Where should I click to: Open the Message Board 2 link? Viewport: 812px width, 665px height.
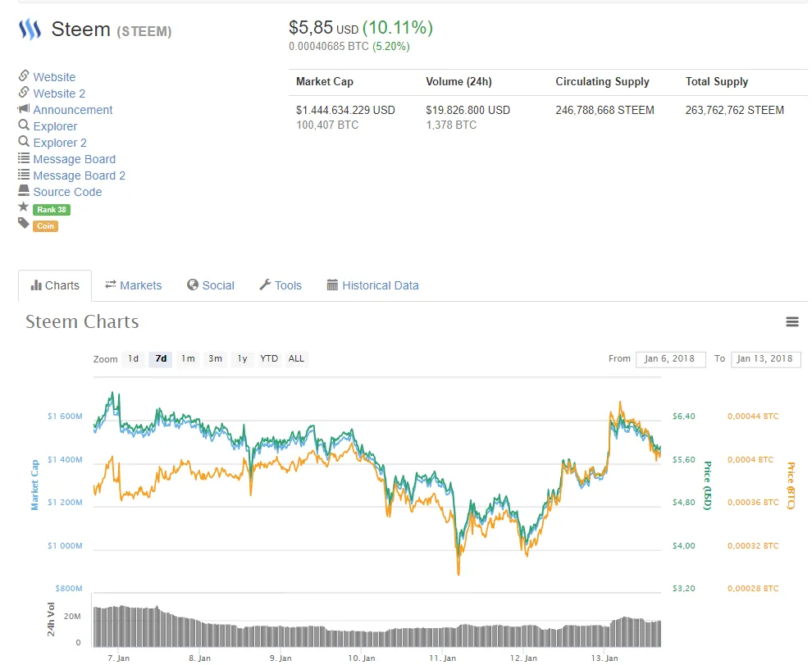(80, 175)
